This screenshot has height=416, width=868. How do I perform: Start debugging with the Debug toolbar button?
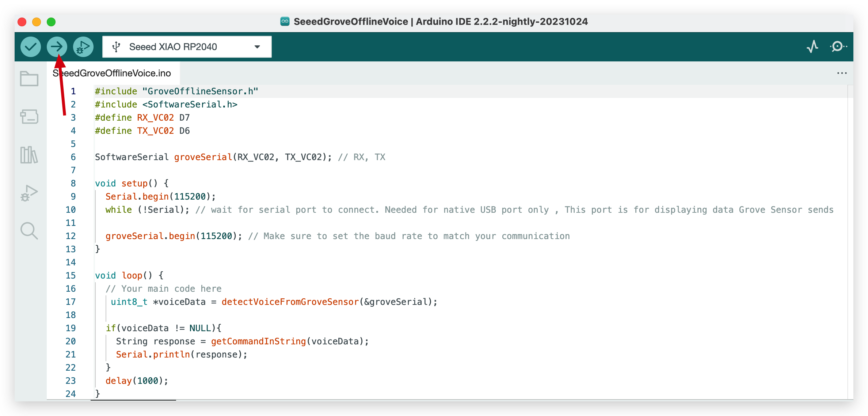[x=83, y=47]
